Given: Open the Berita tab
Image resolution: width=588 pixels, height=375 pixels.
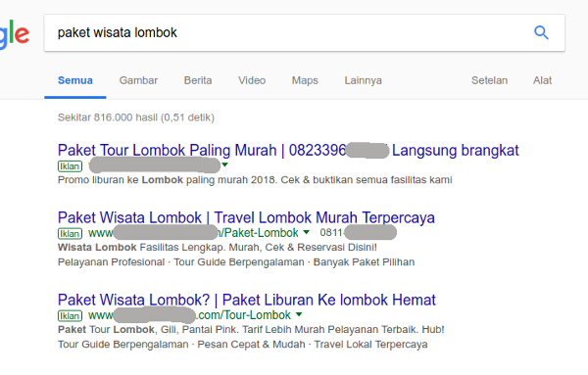Looking at the screenshot, I should (x=198, y=80).
